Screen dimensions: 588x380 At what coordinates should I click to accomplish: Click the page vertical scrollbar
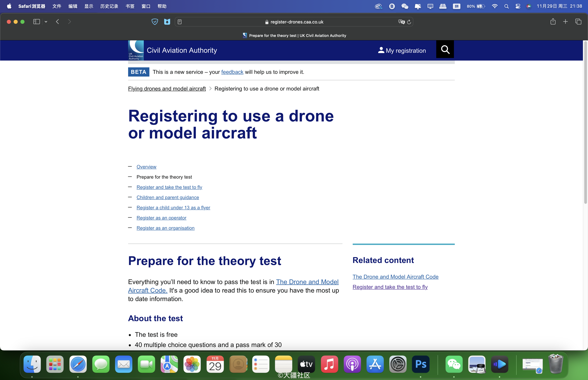(585, 122)
